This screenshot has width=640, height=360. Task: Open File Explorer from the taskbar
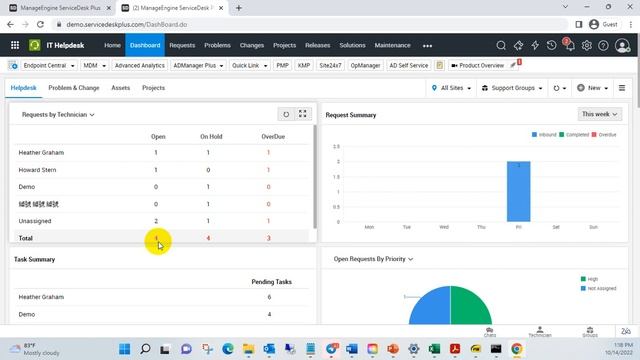coord(249,349)
